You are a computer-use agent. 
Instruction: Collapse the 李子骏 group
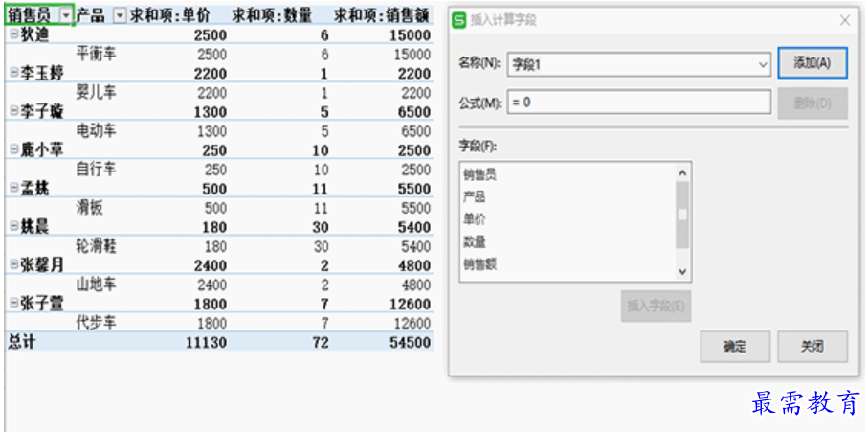13,112
